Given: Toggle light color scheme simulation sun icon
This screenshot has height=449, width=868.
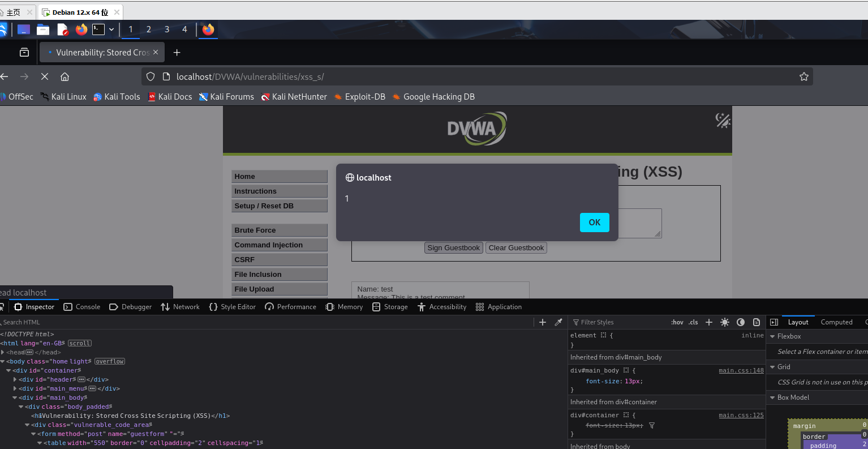Looking at the screenshot, I should [725, 322].
